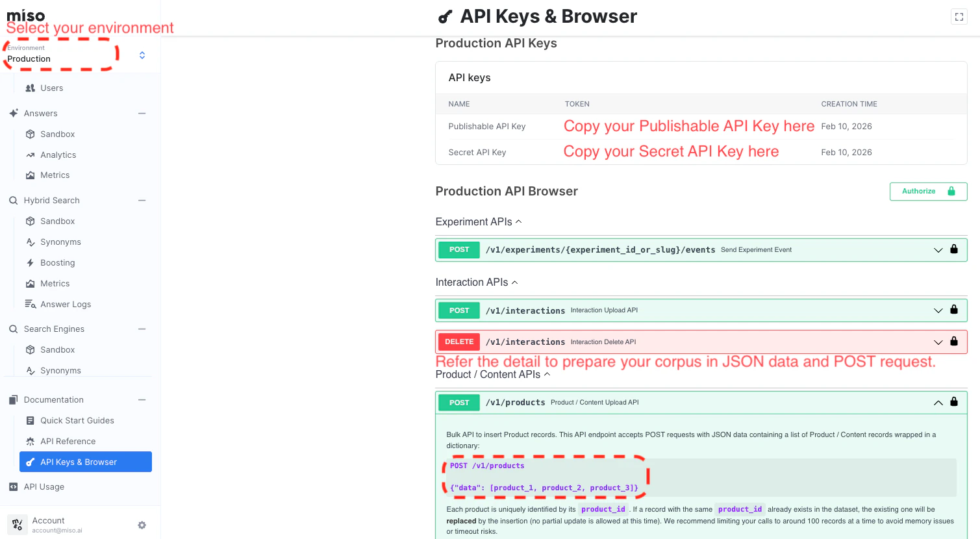Click the lock icon on the Experiment Event endpoint

coord(954,249)
